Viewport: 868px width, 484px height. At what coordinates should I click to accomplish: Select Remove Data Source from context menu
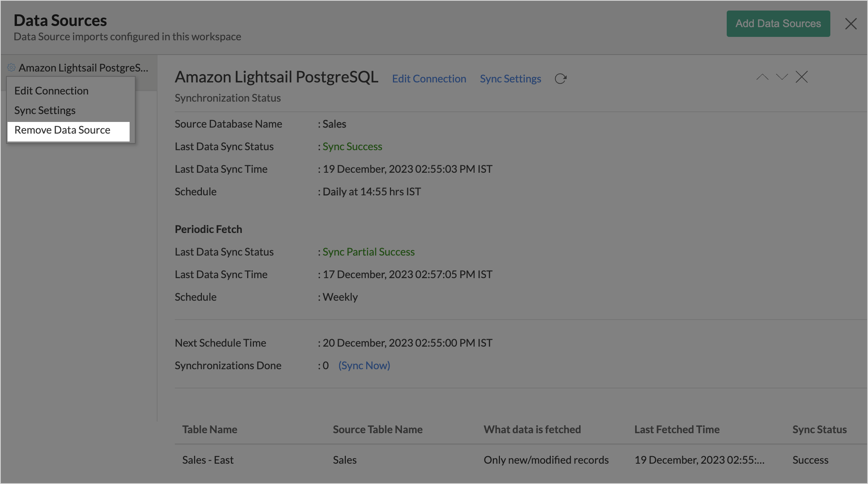click(x=63, y=130)
